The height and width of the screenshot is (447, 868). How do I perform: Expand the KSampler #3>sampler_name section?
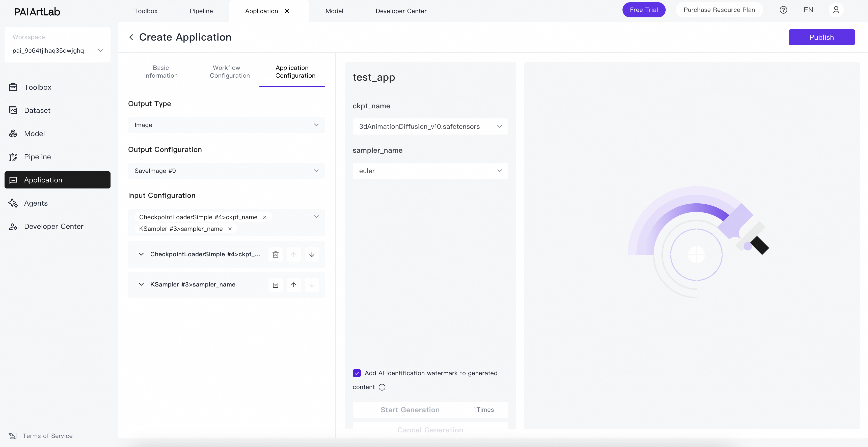(x=141, y=284)
